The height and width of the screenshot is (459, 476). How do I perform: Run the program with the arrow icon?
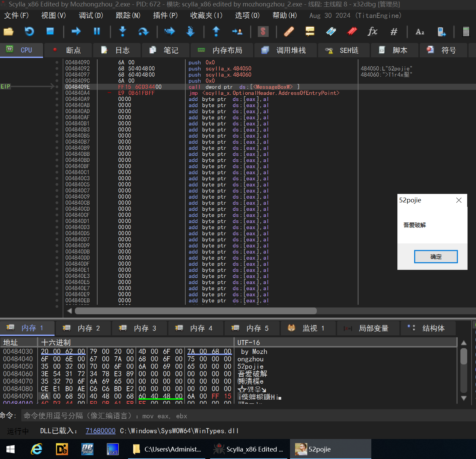(76, 32)
